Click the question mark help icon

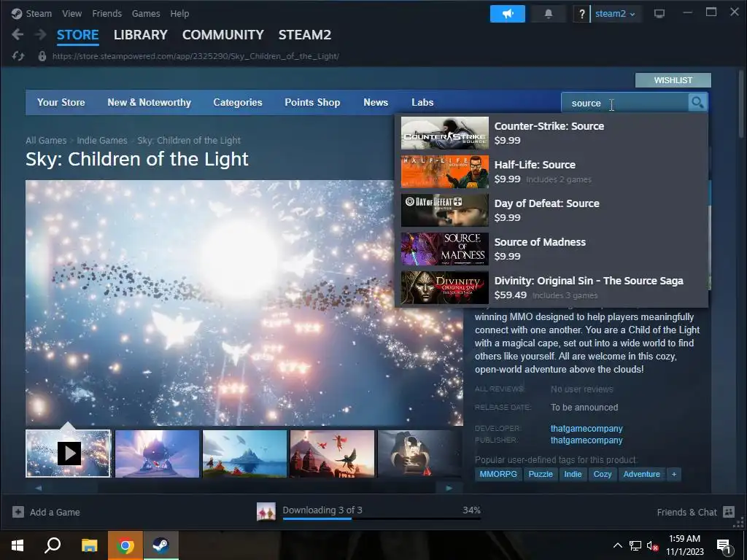(x=581, y=14)
